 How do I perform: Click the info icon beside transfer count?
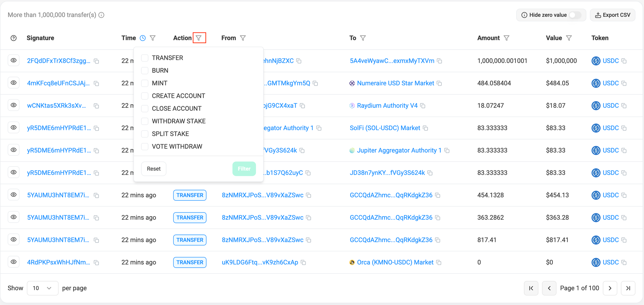pos(101,15)
